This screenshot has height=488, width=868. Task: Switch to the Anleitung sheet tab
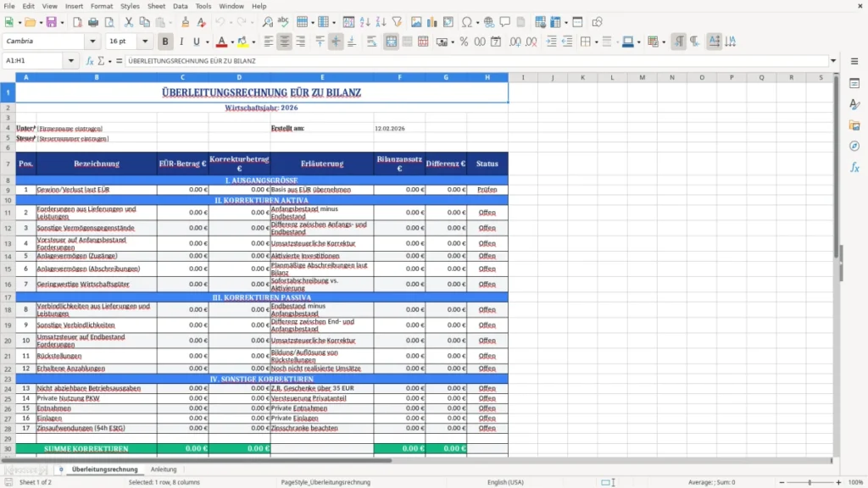(x=164, y=469)
